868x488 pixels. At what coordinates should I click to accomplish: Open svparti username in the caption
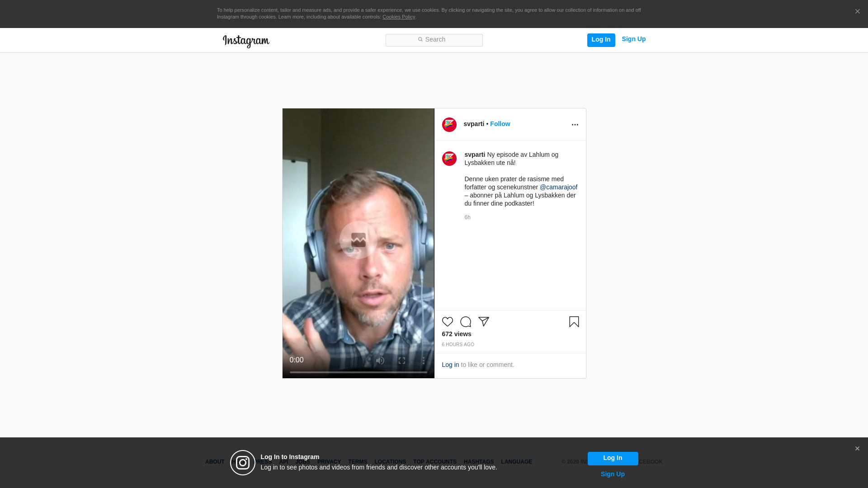tap(475, 155)
